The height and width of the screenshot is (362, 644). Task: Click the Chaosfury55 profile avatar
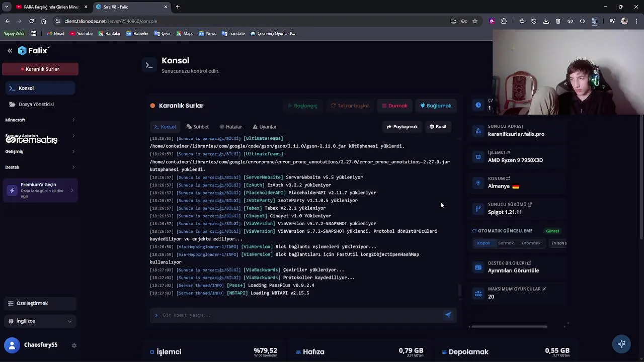tap(12, 345)
